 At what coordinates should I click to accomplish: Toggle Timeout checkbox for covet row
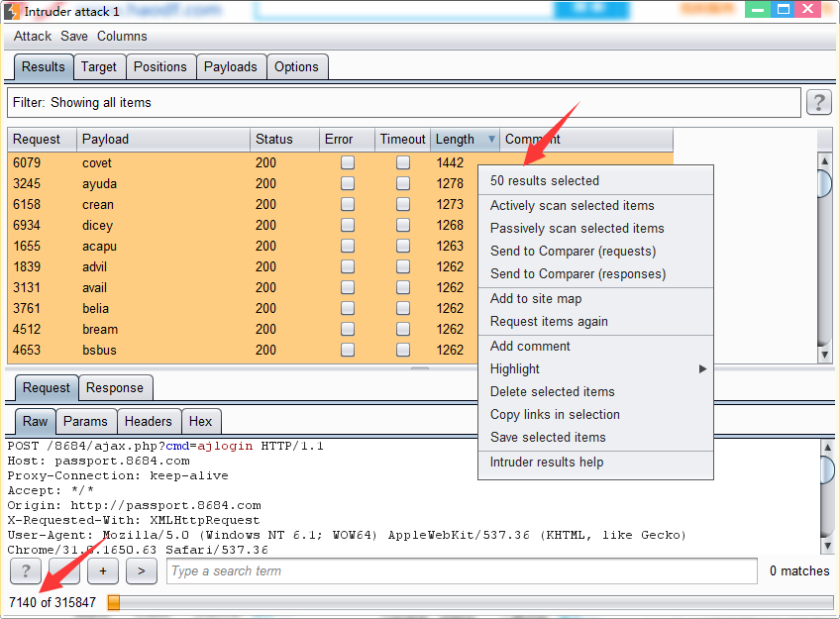403,162
